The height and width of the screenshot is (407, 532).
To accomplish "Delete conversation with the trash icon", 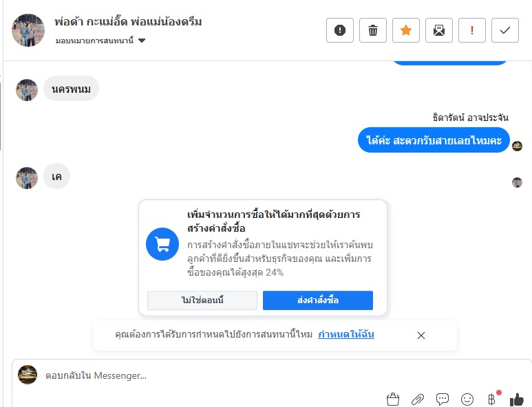I will [373, 30].
